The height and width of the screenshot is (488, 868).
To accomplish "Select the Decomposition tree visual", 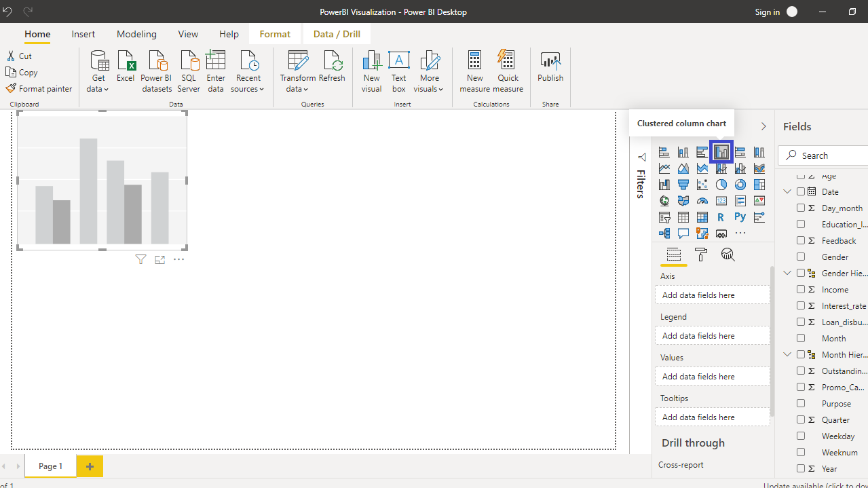I will 664,233.
